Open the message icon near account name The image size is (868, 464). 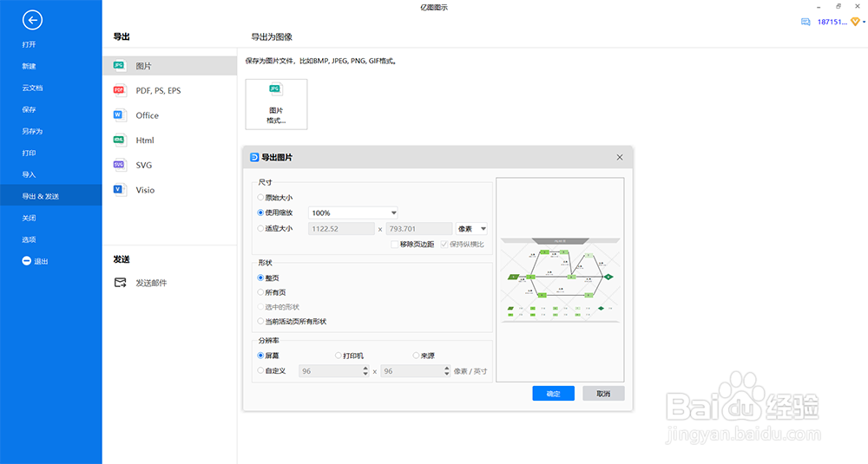pos(806,23)
